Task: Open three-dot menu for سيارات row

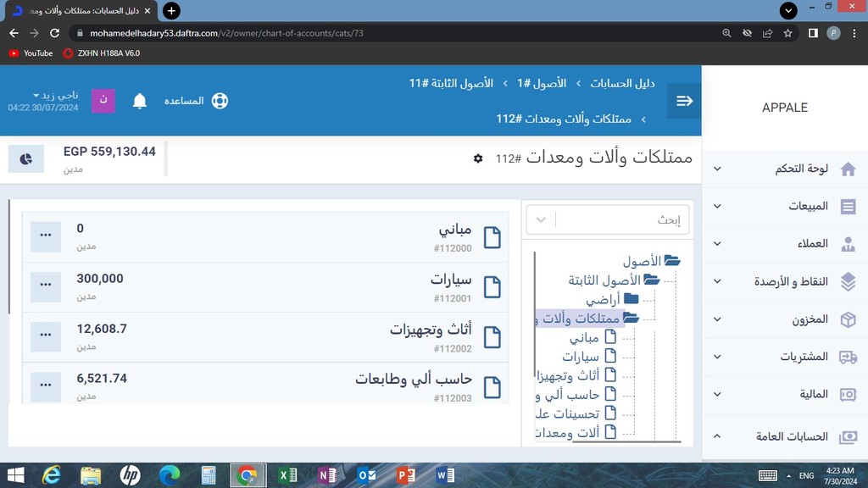Action: (x=46, y=286)
